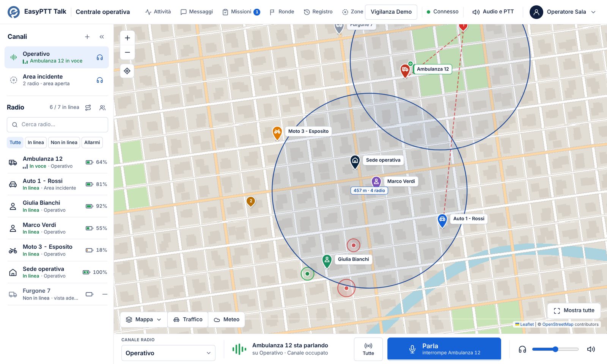Filter radios by Allarmi
The image size is (607, 364).
pyautogui.click(x=92, y=143)
